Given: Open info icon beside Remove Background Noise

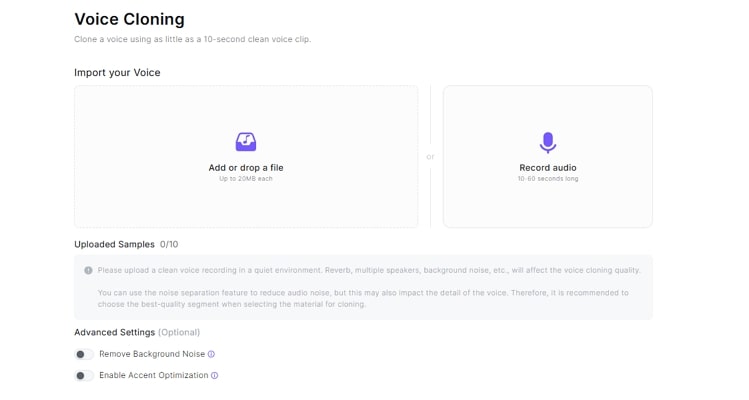Looking at the screenshot, I should pyautogui.click(x=211, y=354).
